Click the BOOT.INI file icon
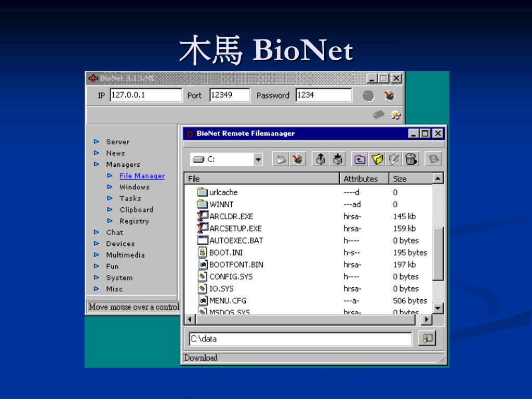Image resolution: width=532 pixels, height=399 pixels. 202,252
